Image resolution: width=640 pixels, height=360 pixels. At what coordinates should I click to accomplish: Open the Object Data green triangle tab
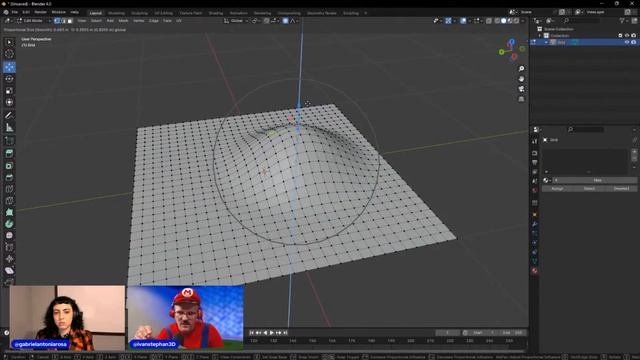click(535, 261)
